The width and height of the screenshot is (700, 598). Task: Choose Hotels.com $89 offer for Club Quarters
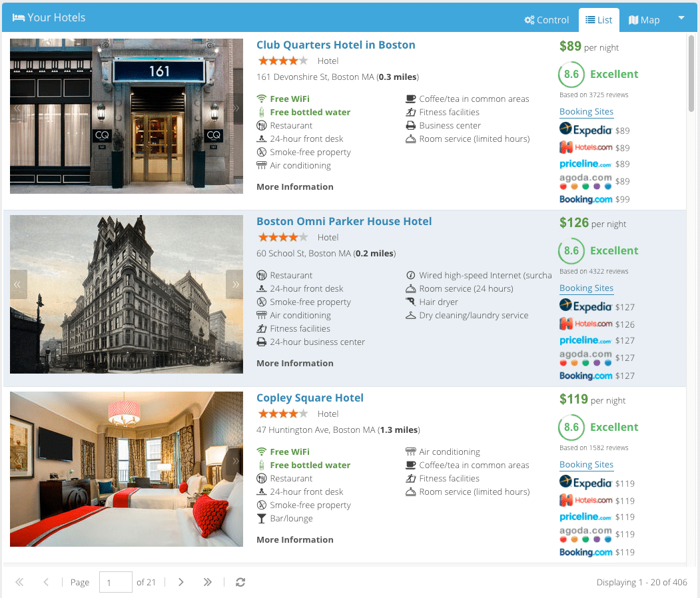[x=594, y=147]
